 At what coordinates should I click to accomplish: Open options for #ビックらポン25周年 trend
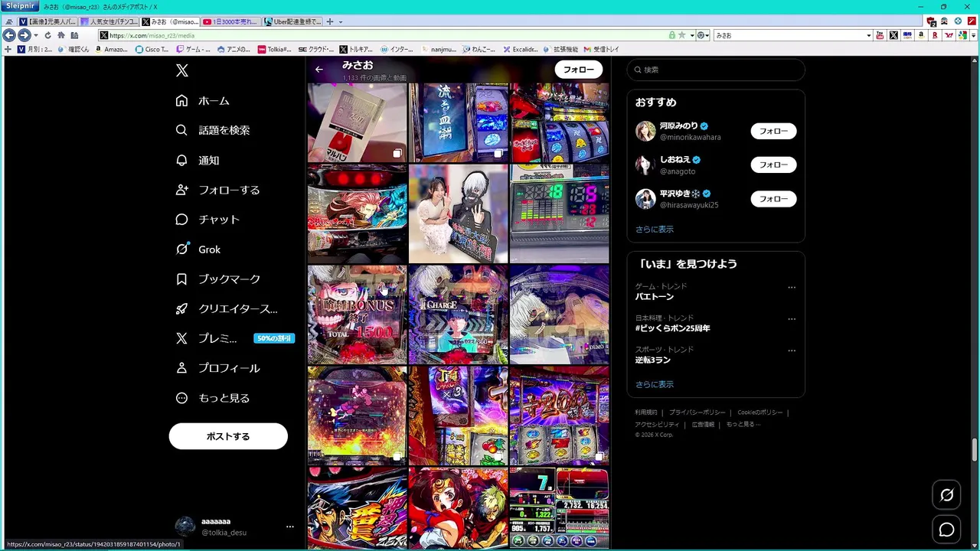[792, 319]
